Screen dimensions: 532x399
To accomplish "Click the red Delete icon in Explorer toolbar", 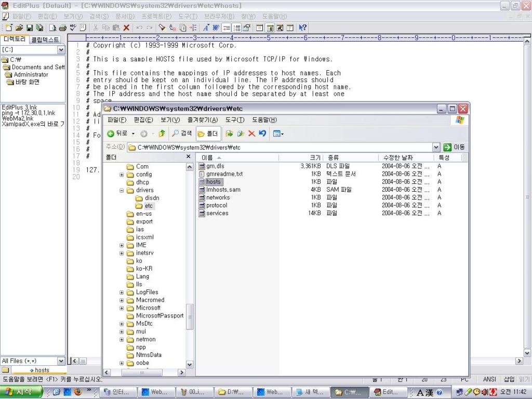I will click(x=252, y=134).
